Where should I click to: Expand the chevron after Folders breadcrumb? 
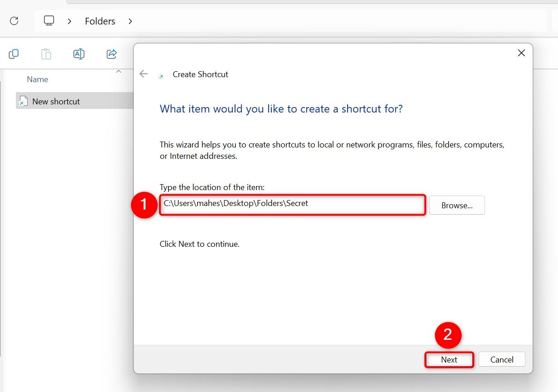pyautogui.click(x=130, y=21)
